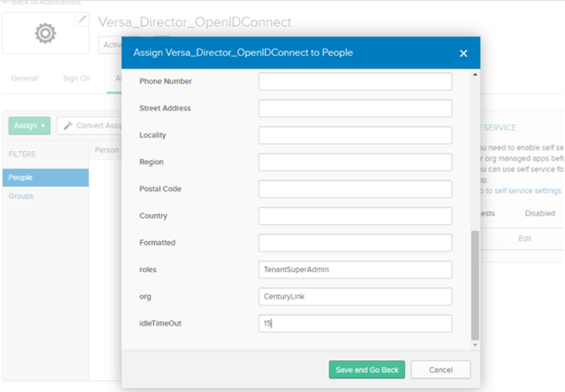
Task: Click Save and Go Back
Action: (x=366, y=369)
